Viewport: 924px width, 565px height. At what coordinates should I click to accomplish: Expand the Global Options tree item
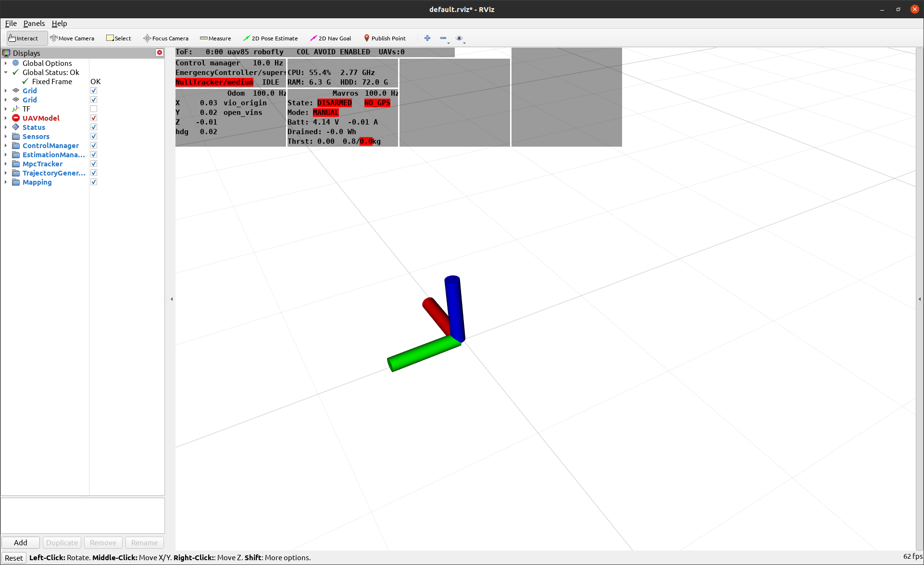(x=6, y=63)
